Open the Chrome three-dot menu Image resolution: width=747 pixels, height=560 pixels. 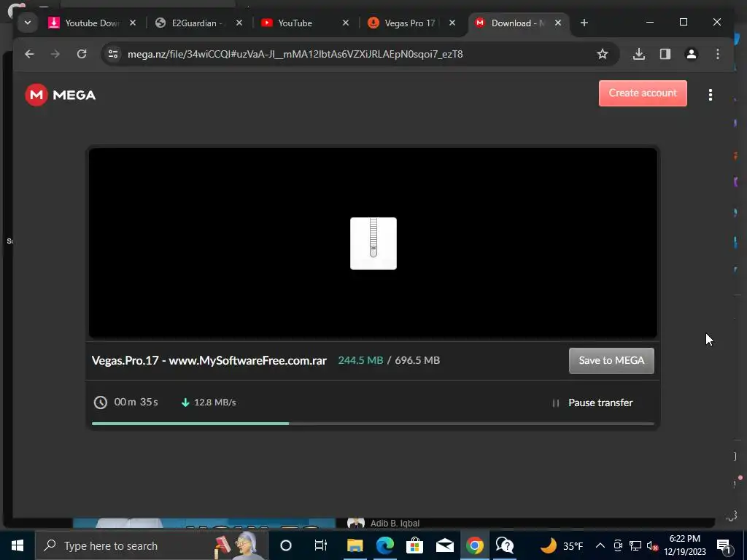click(x=718, y=54)
